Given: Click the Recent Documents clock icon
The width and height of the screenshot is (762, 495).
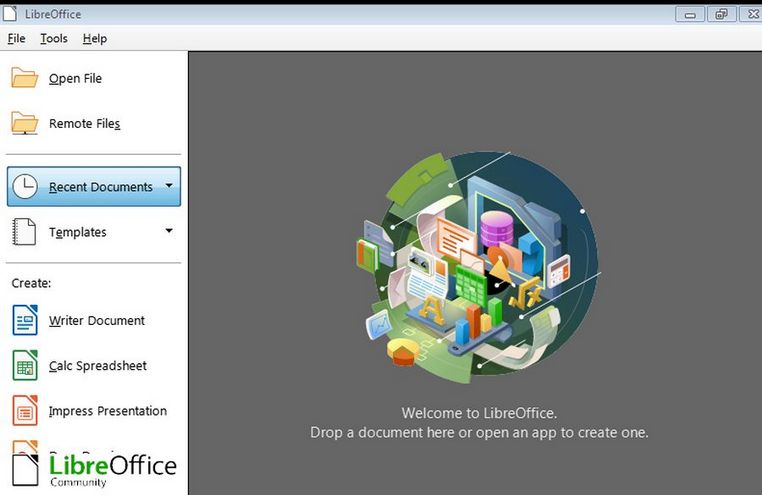Looking at the screenshot, I should click(x=24, y=187).
